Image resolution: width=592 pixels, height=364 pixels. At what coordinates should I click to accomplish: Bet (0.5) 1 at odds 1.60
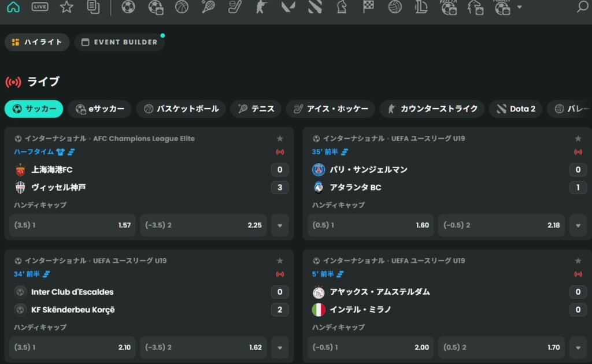[x=371, y=225]
